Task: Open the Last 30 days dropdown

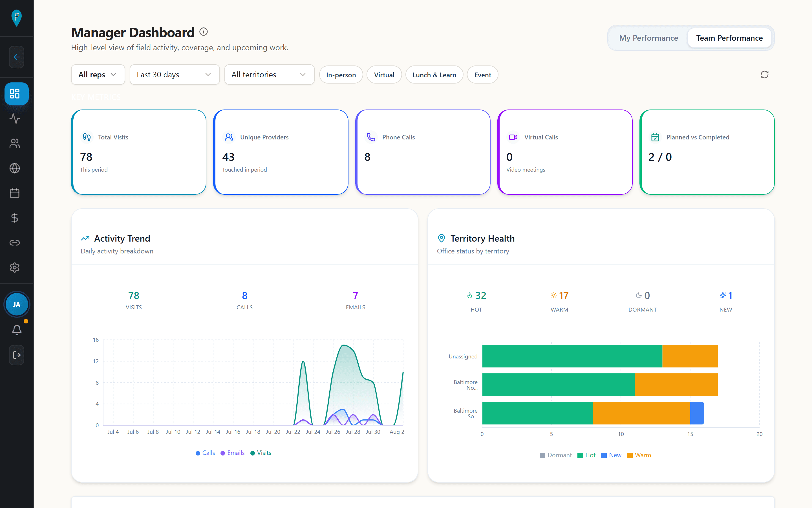Action: coord(175,75)
